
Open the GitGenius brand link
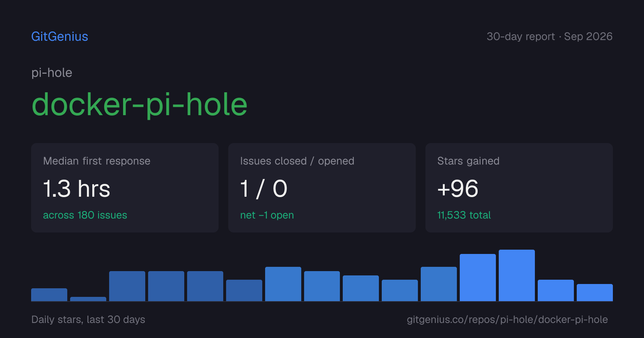[x=60, y=36]
